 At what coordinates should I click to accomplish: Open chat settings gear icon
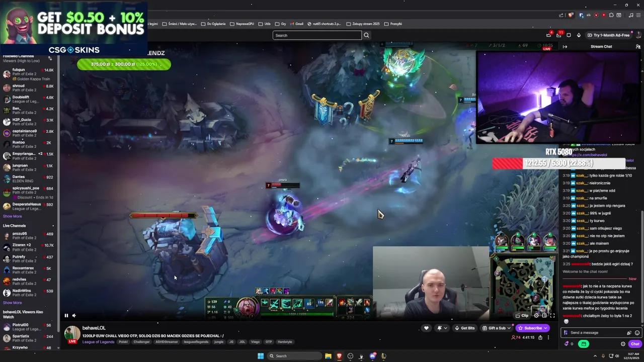click(623, 344)
